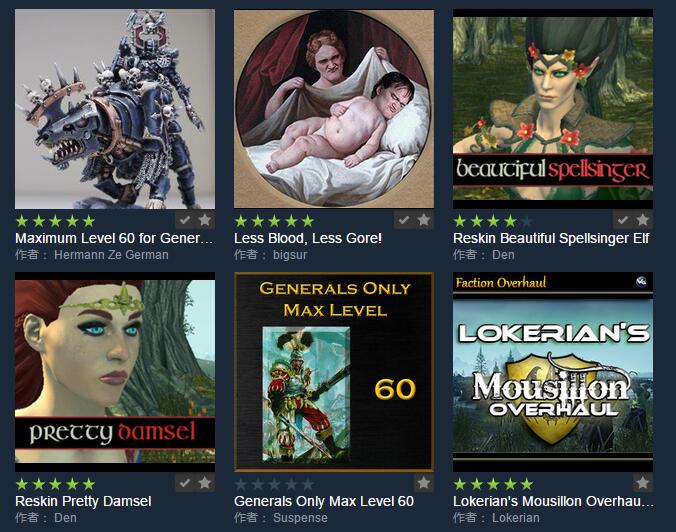676x532 pixels.
Task: Toggle subscribed checkmark on Maximum Level 60
Action: [185, 220]
